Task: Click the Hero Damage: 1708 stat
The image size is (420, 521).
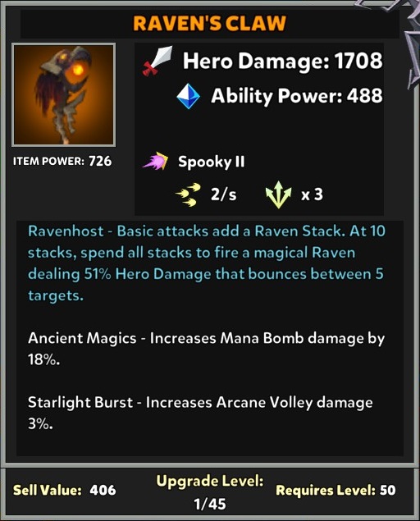Action: [282, 61]
